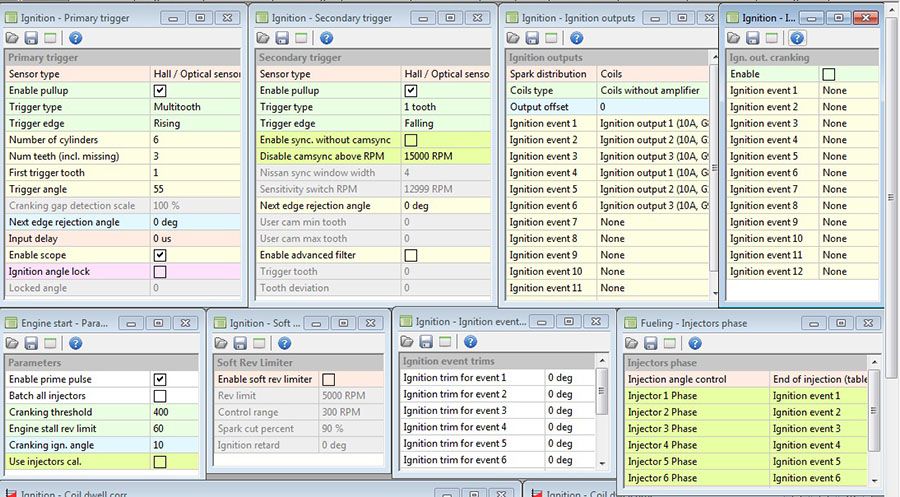Image resolution: width=900 pixels, height=497 pixels.
Task: Click the open folder icon in Primary trigger window
Action: pyautogui.click(x=12, y=38)
